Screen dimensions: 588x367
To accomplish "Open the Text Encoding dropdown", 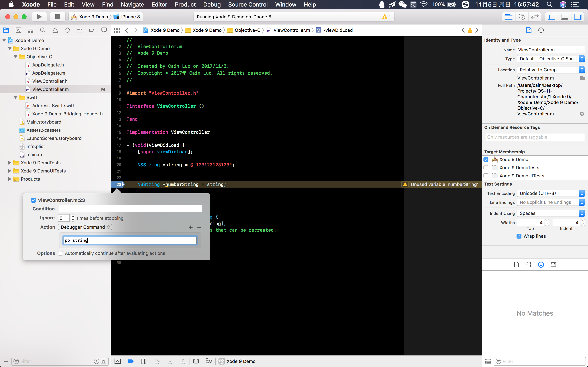I will tap(550, 193).
